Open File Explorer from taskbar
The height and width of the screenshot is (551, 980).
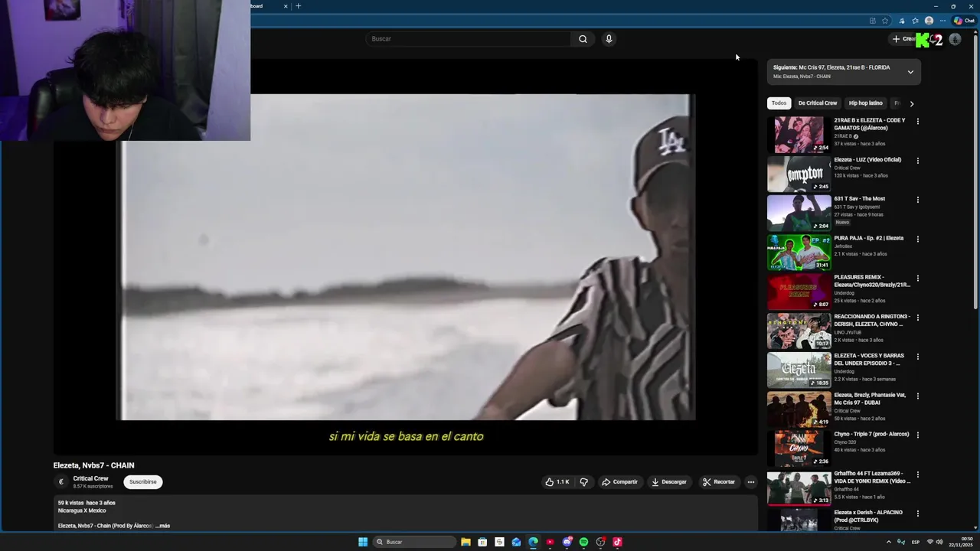point(465,542)
